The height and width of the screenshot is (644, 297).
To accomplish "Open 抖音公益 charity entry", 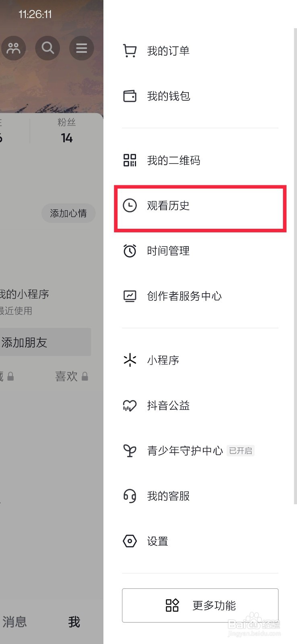I will [x=168, y=406].
